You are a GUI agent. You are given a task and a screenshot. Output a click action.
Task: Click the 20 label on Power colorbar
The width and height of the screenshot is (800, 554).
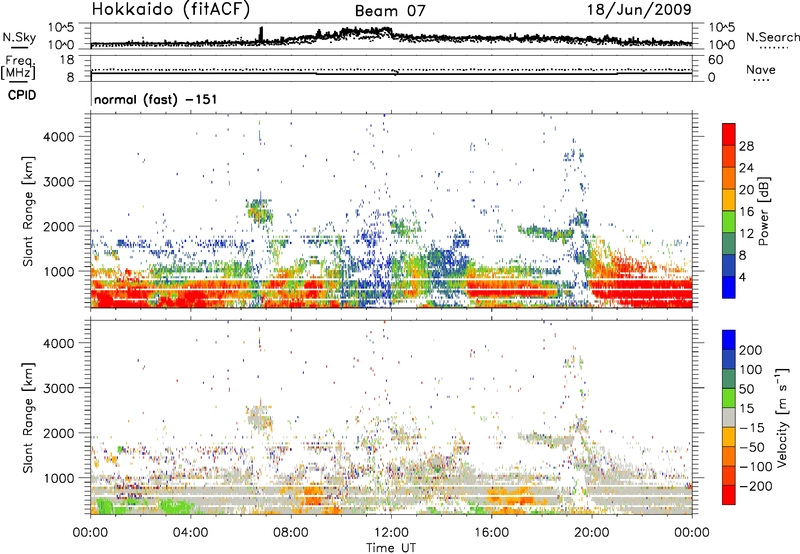tap(746, 190)
